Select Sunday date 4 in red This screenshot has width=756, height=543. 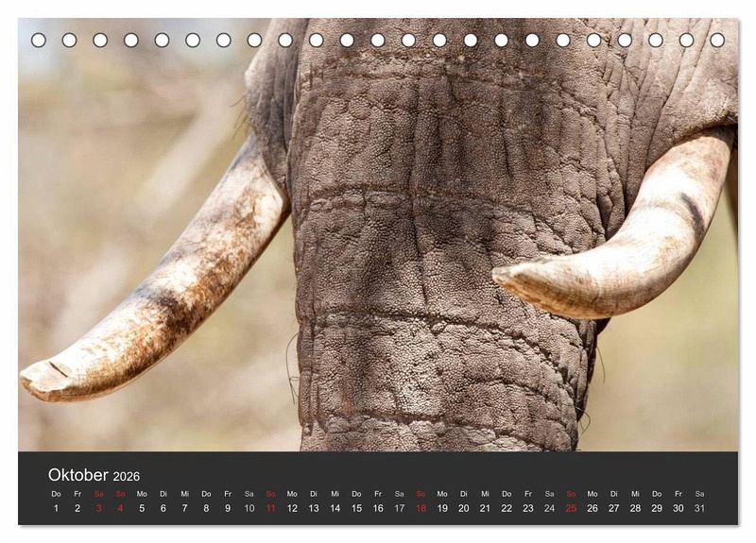point(120,508)
